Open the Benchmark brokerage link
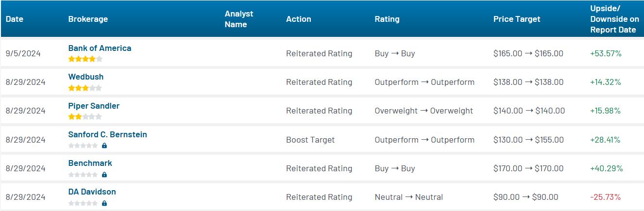Viewport: 644px width, 211px height. coord(90,163)
